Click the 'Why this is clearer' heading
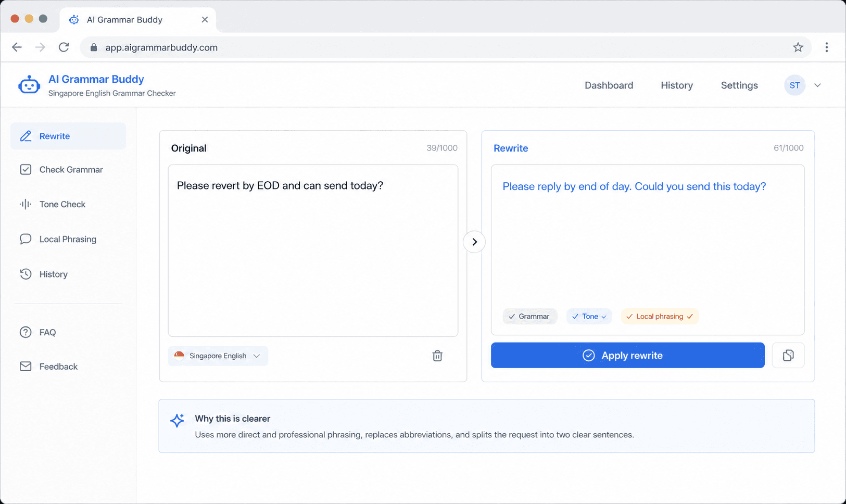 tap(232, 419)
